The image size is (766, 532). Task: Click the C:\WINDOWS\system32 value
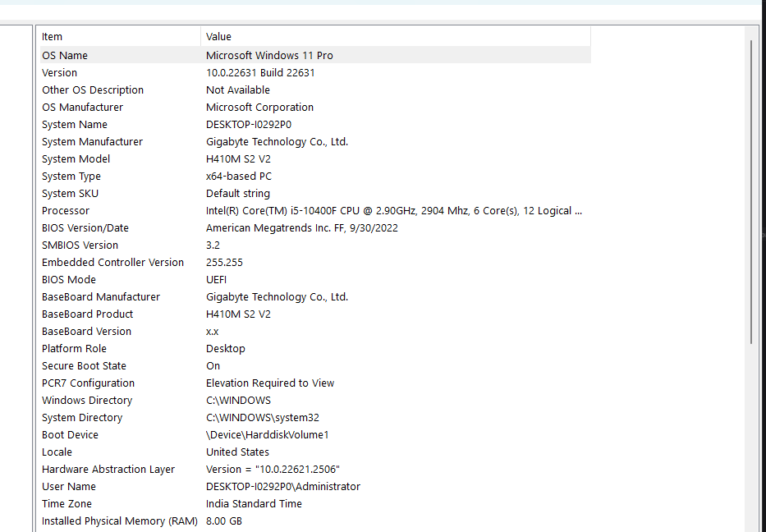click(x=263, y=418)
